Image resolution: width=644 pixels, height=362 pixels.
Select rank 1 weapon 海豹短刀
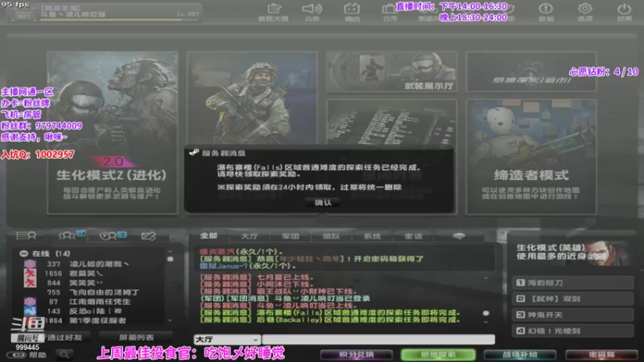(572, 283)
